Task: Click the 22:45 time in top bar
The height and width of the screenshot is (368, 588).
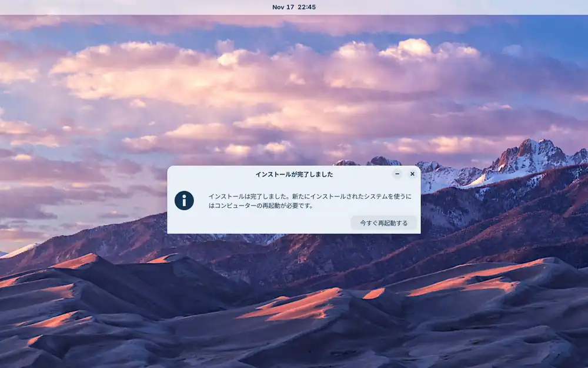Action: (306, 7)
